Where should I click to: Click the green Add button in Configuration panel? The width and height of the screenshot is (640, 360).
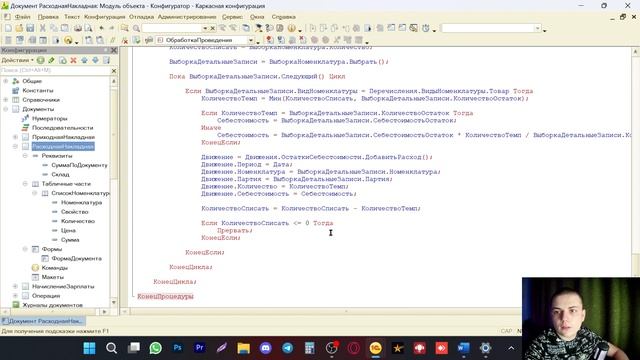point(40,60)
